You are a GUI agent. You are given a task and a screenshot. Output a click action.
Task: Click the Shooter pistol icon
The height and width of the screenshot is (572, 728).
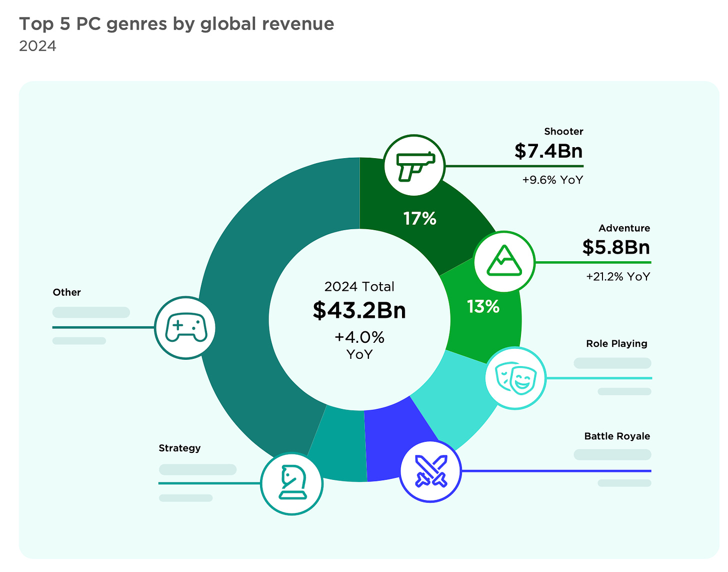[414, 165]
